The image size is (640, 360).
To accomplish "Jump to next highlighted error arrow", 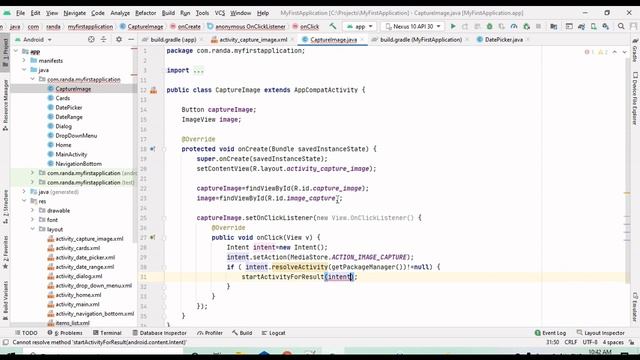I will 624,52.
